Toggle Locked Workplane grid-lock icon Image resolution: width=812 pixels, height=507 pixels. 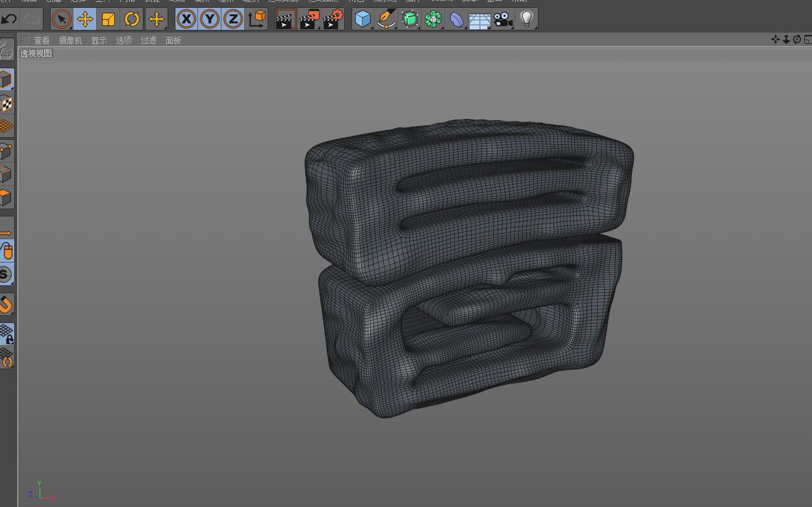(6, 334)
